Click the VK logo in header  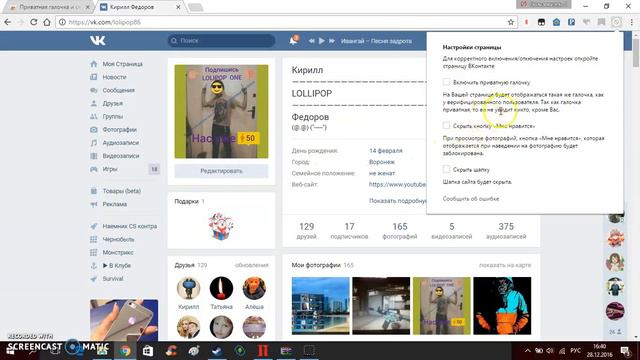coord(98,40)
